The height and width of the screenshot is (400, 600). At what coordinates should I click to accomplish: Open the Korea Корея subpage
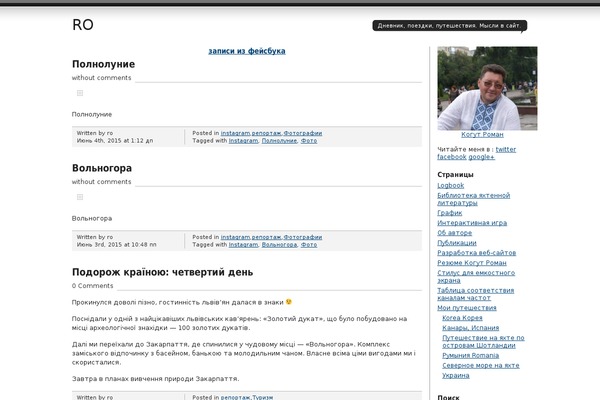(462, 318)
